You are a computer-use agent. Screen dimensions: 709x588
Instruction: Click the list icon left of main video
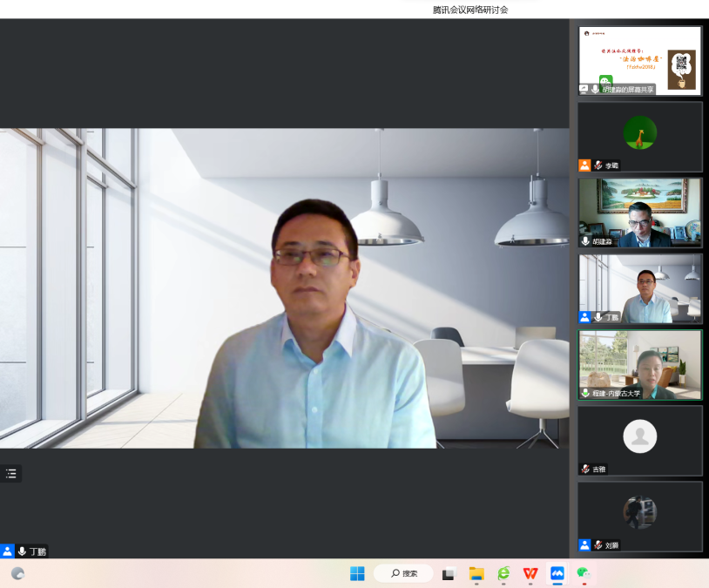[11, 474]
